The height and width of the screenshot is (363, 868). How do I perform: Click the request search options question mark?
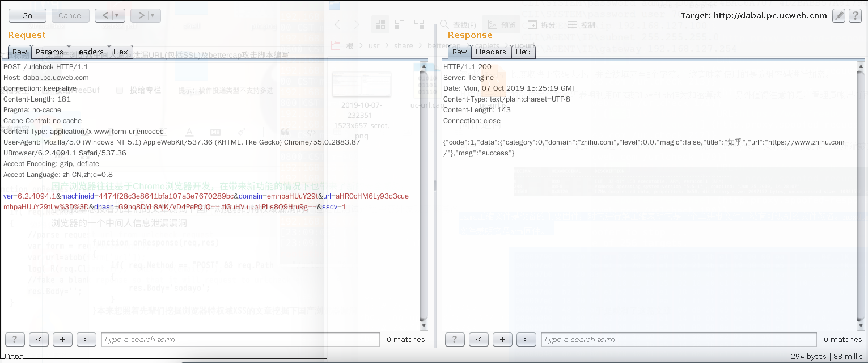pyautogui.click(x=15, y=339)
